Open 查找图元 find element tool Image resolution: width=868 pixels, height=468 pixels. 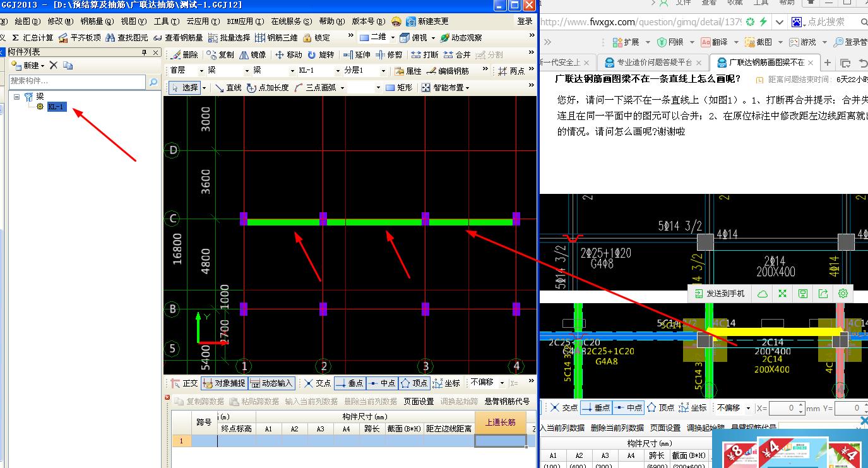[127, 38]
